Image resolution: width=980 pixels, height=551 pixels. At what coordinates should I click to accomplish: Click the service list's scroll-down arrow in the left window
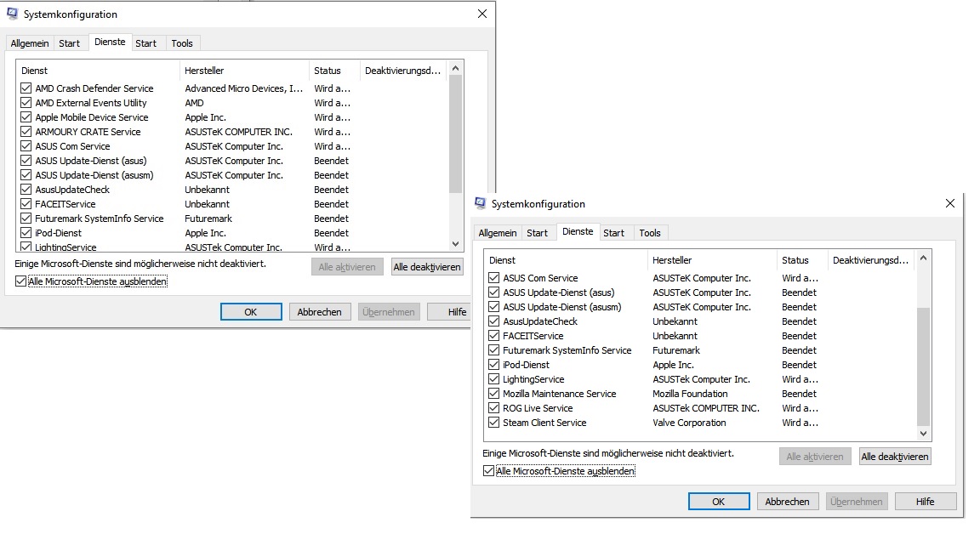point(456,244)
